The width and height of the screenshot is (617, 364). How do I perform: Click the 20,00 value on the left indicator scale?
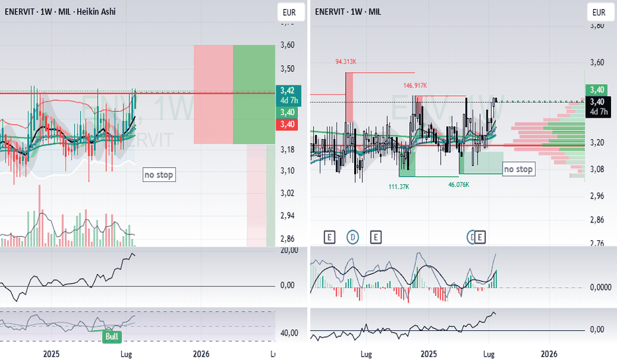tap(289, 250)
